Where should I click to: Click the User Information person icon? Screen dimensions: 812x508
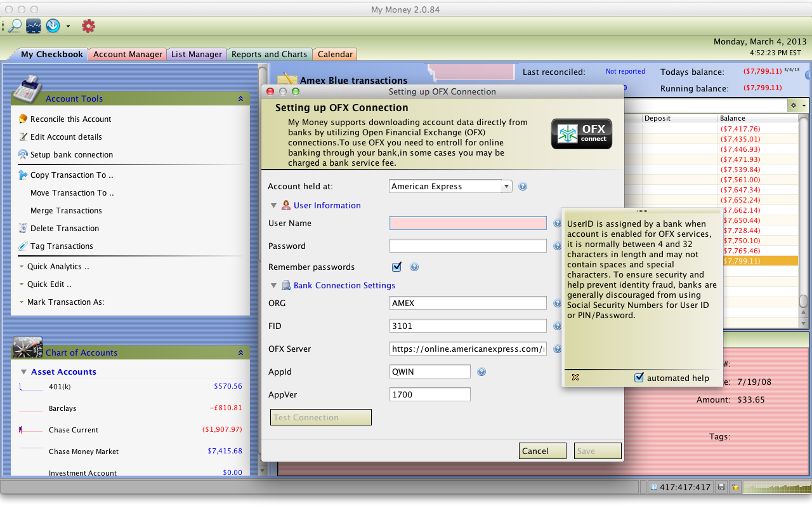286,205
